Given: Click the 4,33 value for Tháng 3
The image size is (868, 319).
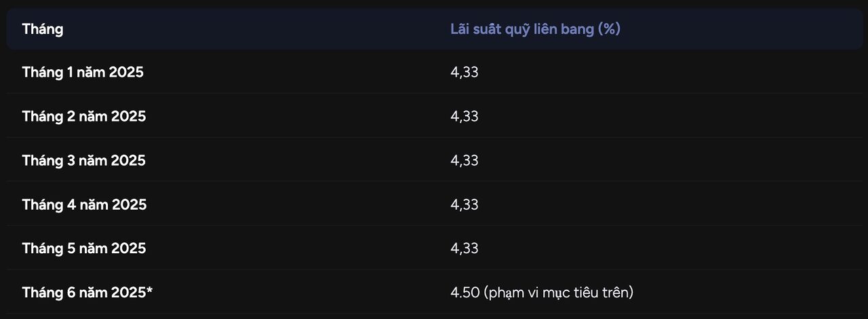Looking at the screenshot, I should click(465, 160).
